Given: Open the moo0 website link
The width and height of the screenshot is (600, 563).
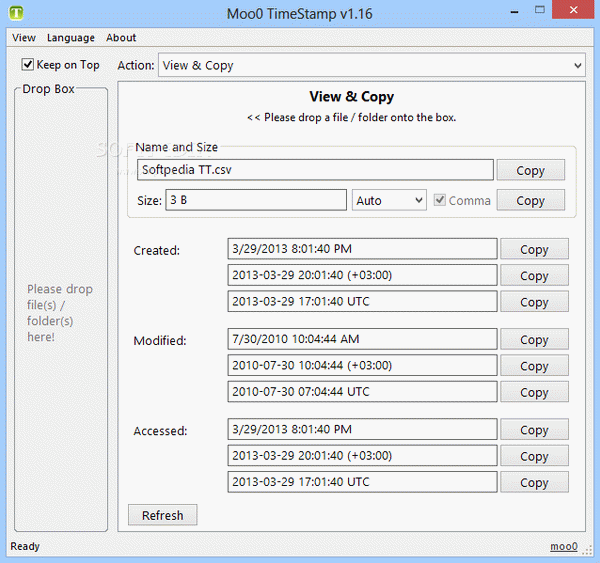Looking at the screenshot, I should pos(564,546).
